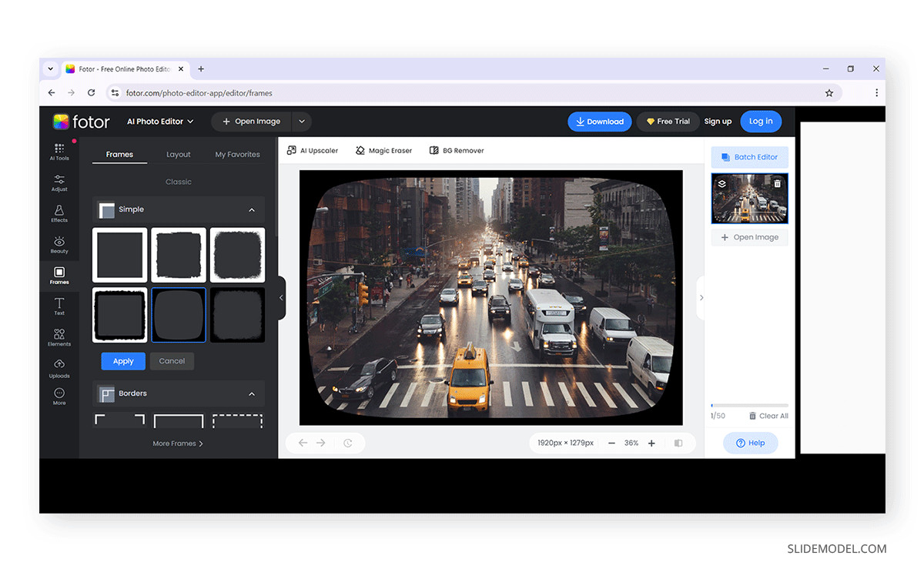Screen dimensions: 924x572
Task: Click the Cancel button
Action: pos(172,361)
